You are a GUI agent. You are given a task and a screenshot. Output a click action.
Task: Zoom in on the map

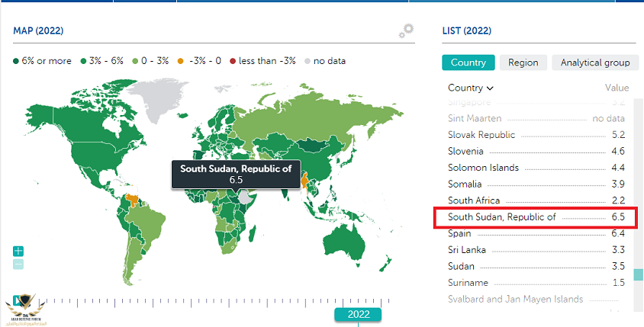[x=18, y=251]
